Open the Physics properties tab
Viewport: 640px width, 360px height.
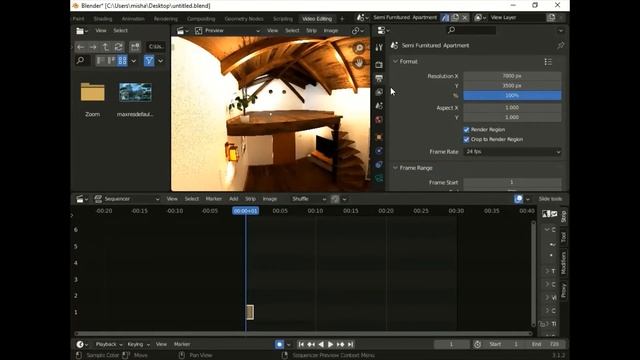click(x=379, y=151)
